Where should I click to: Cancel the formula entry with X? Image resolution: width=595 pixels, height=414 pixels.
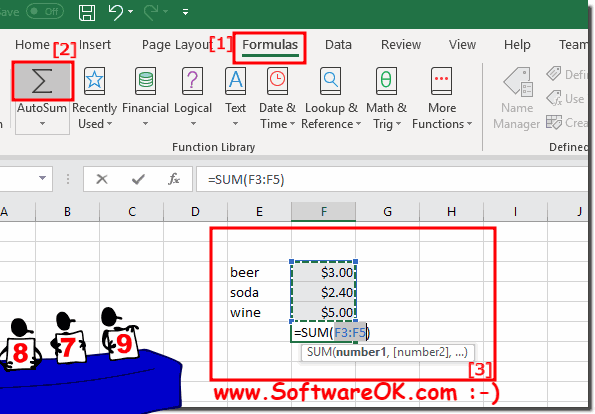coord(102,179)
